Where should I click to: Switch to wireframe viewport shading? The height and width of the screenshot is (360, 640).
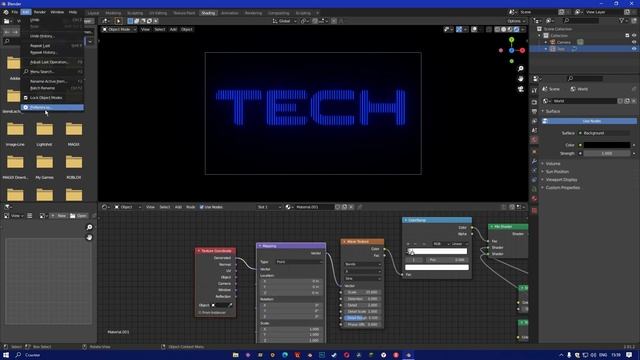pos(497,29)
